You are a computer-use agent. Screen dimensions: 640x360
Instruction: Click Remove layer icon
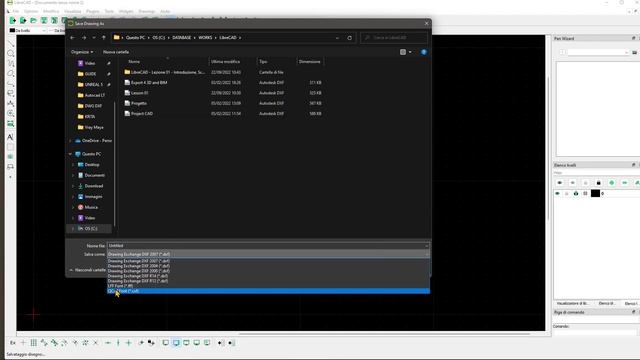point(625,182)
